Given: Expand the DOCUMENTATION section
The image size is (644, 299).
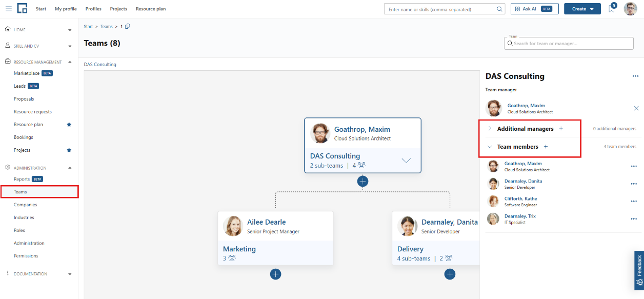Looking at the screenshot, I should pos(70,274).
